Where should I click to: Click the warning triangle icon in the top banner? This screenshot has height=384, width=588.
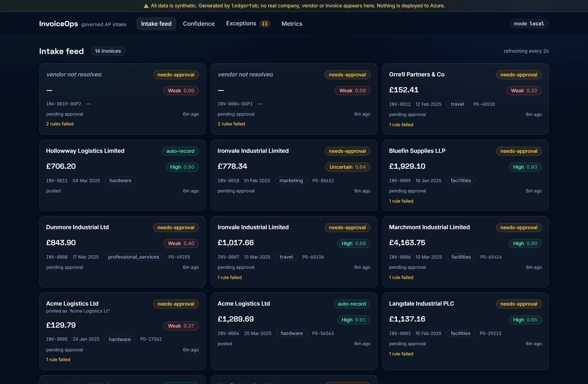pyautogui.click(x=146, y=6)
